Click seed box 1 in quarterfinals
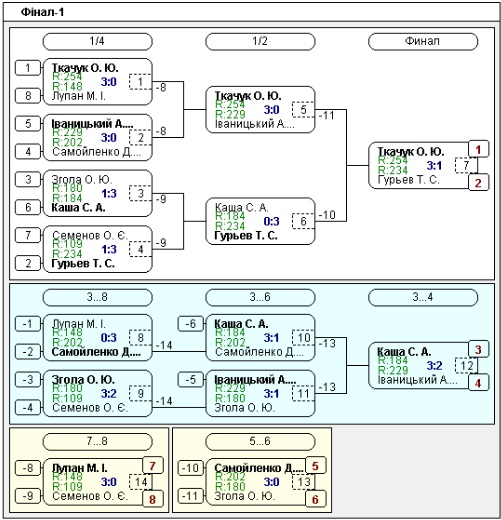The width and height of the screenshot is (501, 520). pyautogui.click(x=28, y=68)
